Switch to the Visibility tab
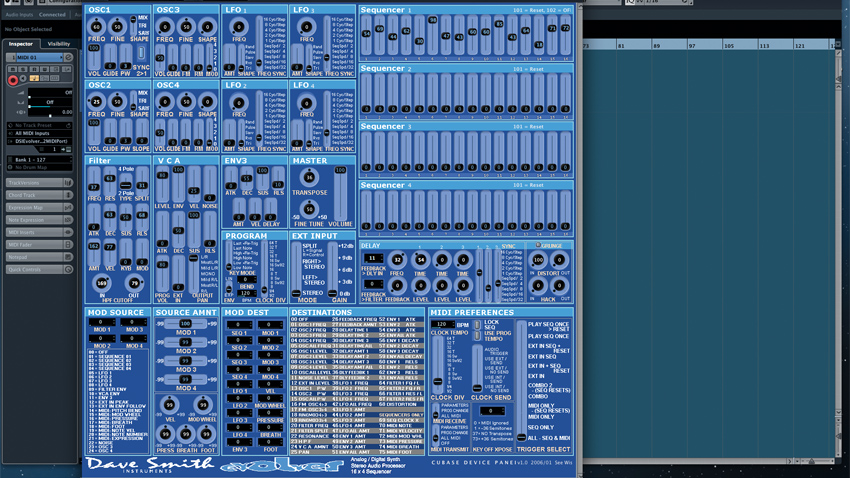The width and height of the screenshot is (850, 478). click(59, 44)
